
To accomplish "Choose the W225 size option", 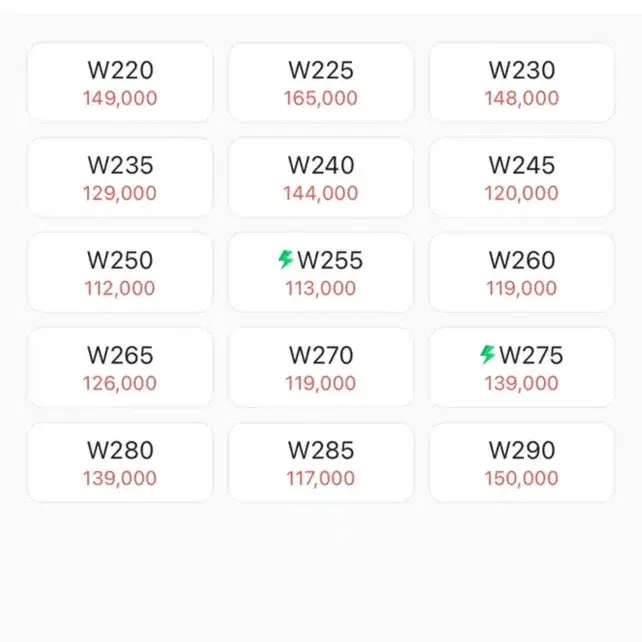I will pos(321,82).
